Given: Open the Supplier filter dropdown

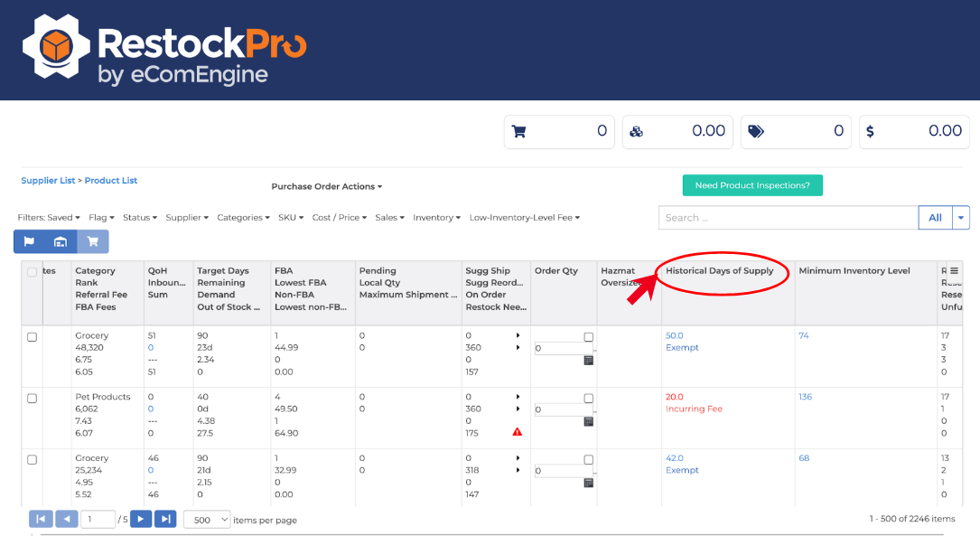Looking at the screenshot, I should coord(189,217).
